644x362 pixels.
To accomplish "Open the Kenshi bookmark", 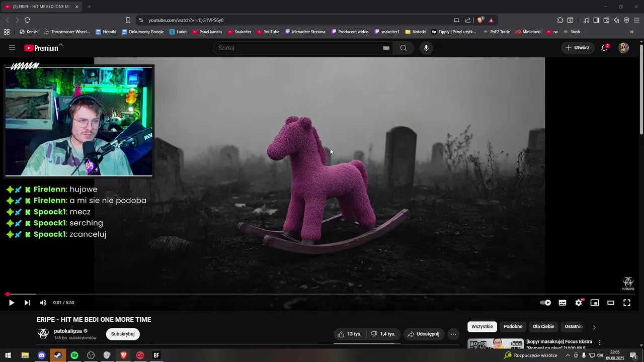I will (x=29, y=32).
